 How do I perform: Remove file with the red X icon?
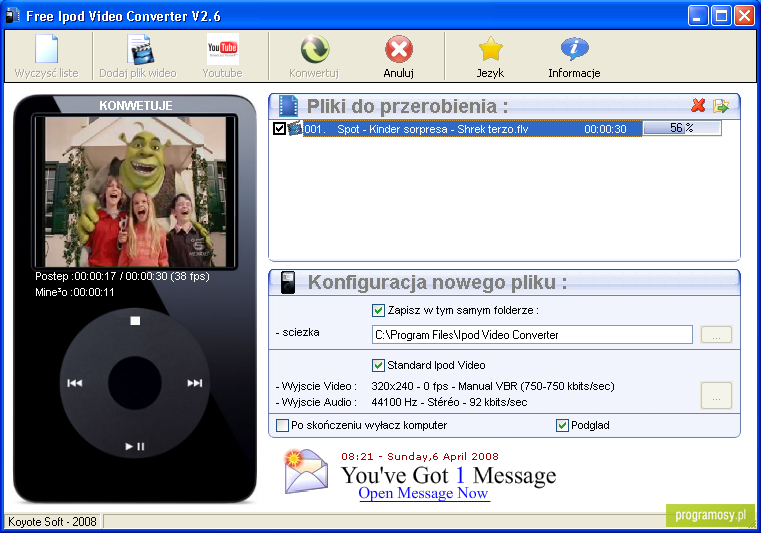698,105
